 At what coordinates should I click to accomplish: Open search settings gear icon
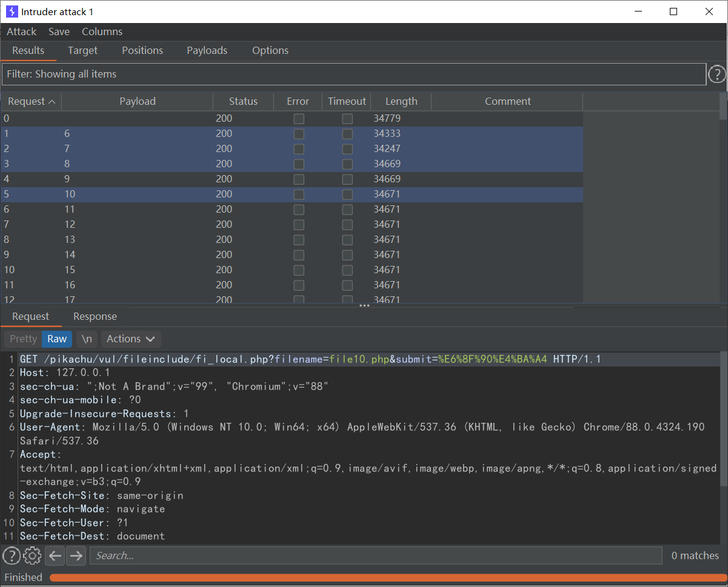(x=32, y=555)
